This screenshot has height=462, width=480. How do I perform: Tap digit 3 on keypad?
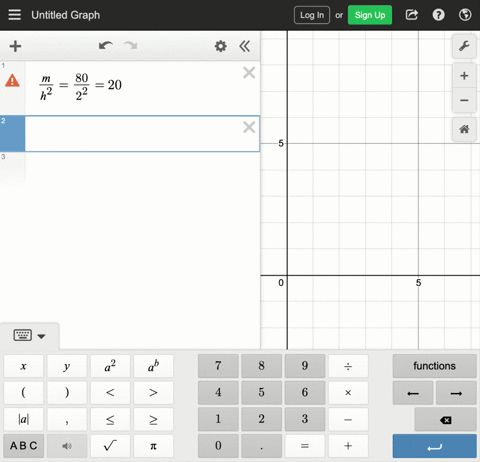[x=305, y=419]
